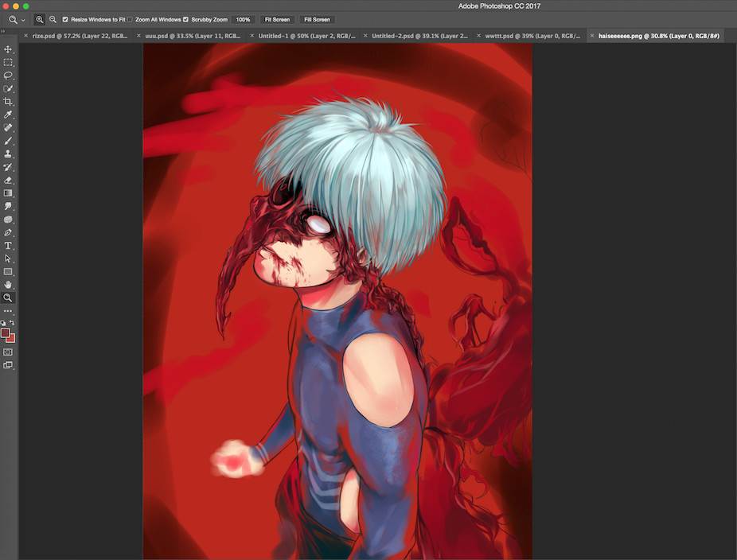Choose Zoom In mode in options bar
The image size is (737, 560).
(40, 20)
